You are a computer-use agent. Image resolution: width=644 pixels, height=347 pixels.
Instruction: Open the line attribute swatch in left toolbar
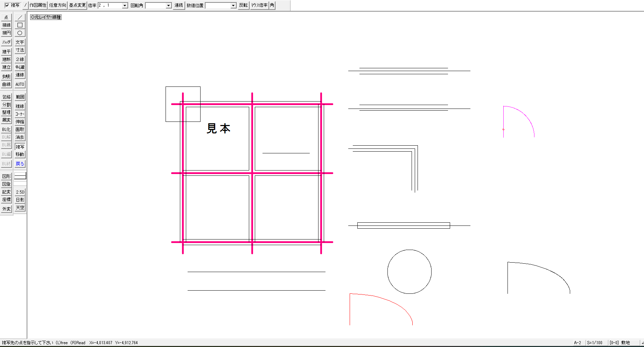20,176
